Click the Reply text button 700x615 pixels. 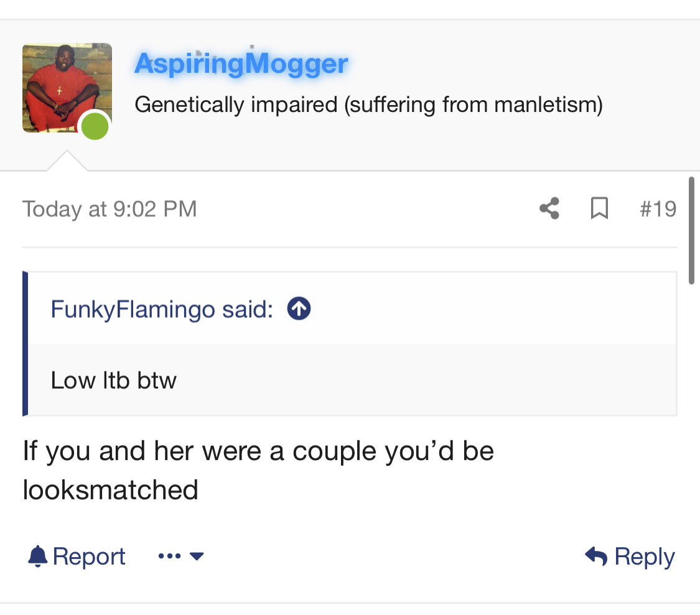[645, 557]
